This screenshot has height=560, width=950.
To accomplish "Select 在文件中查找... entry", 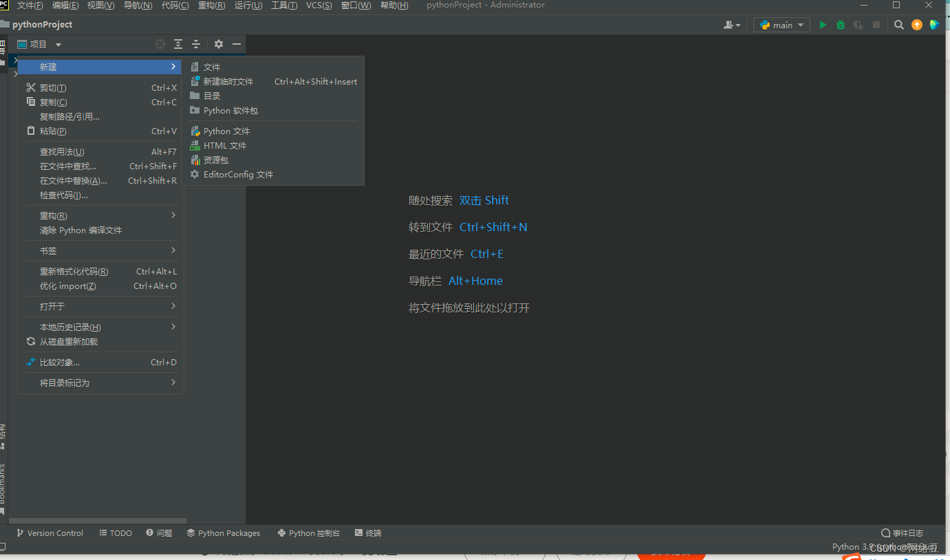I will click(x=100, y=166).
